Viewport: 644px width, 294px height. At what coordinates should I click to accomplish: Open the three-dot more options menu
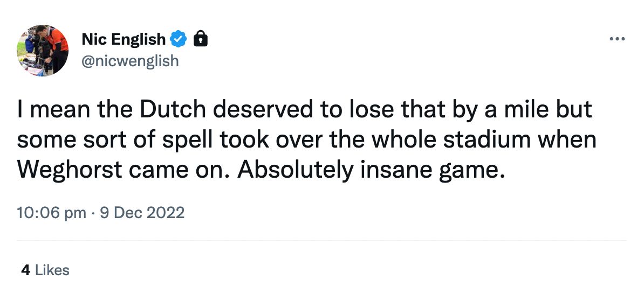click(616, 39)
